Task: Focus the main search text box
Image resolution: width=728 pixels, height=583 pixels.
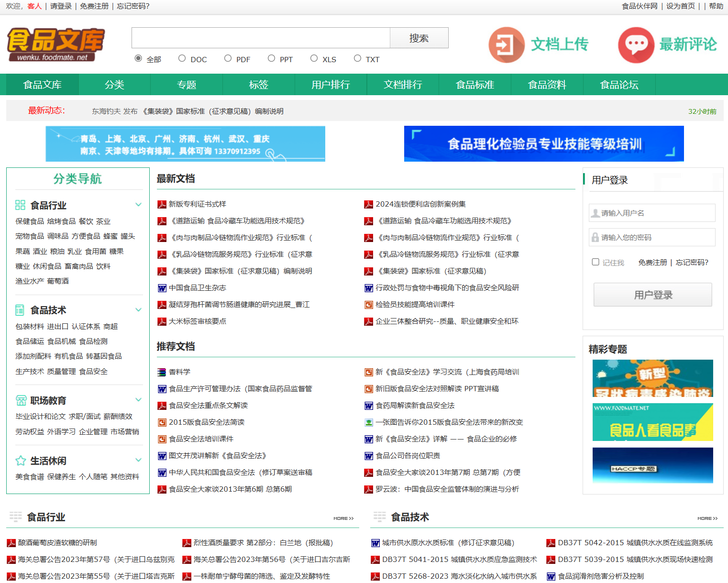Action: point(261,38)
